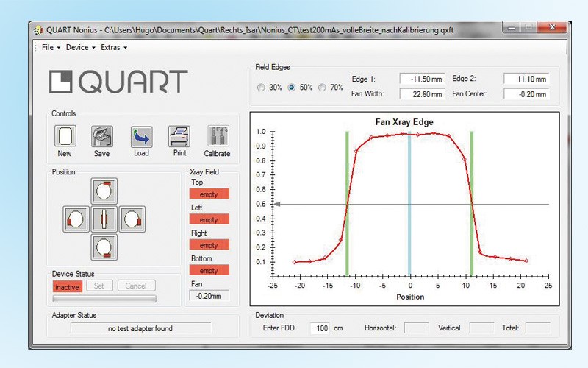Click the 'no test adapter found' status box

coord(140,328)
